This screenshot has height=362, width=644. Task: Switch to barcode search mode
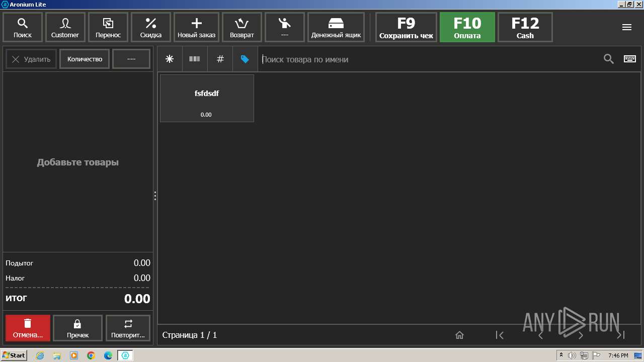(x=195, y=59)
